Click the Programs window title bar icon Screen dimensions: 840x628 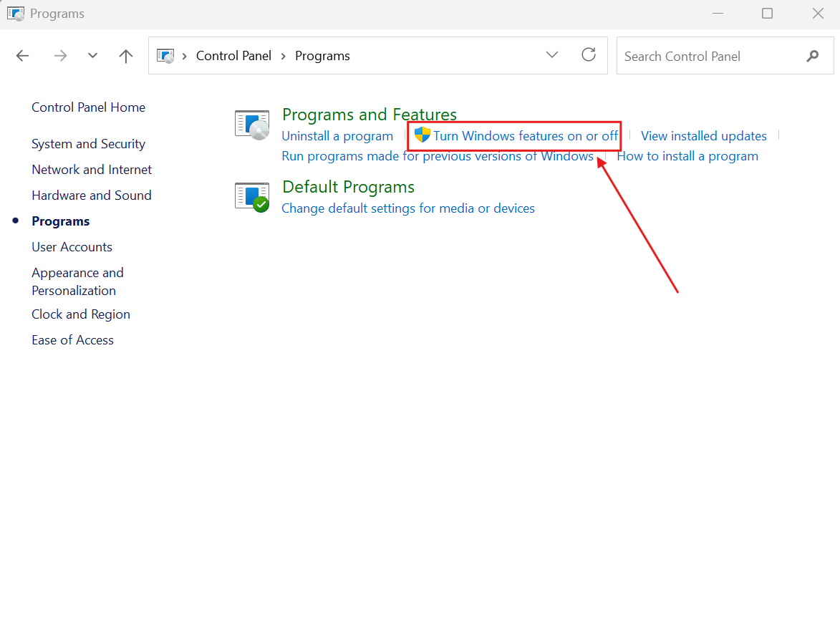(x=16, y=14)
